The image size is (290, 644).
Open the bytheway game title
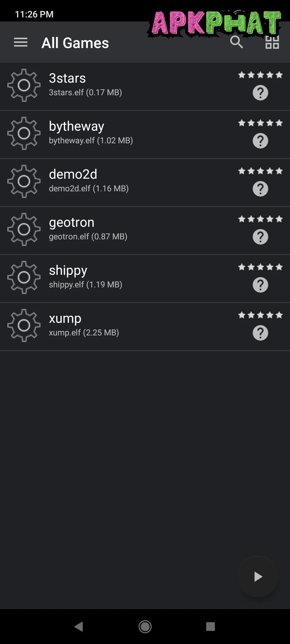(x=77, y=126)
